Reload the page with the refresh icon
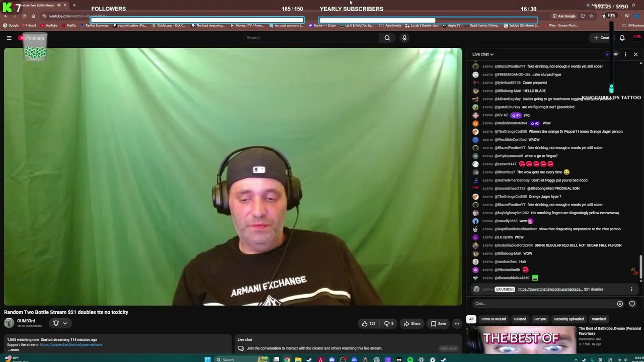This screenshot has width=644, height=362. tap(24, 16)
